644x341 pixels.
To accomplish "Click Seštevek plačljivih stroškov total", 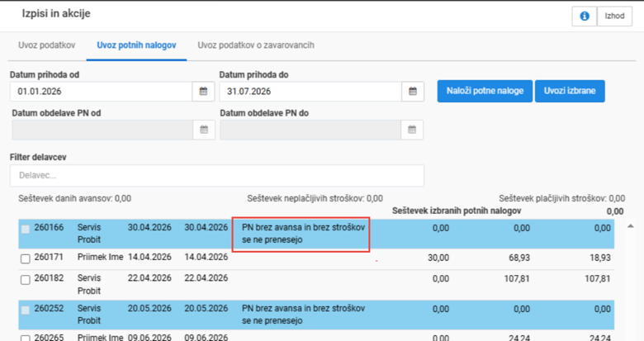I will pyautogui.click(x=562, y=199).
